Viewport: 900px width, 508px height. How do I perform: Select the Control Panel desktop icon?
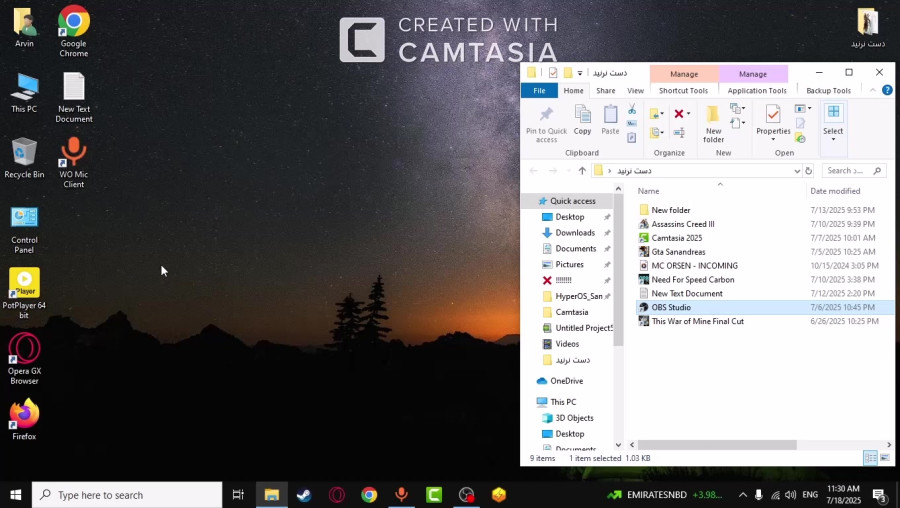tap(24, 230)
